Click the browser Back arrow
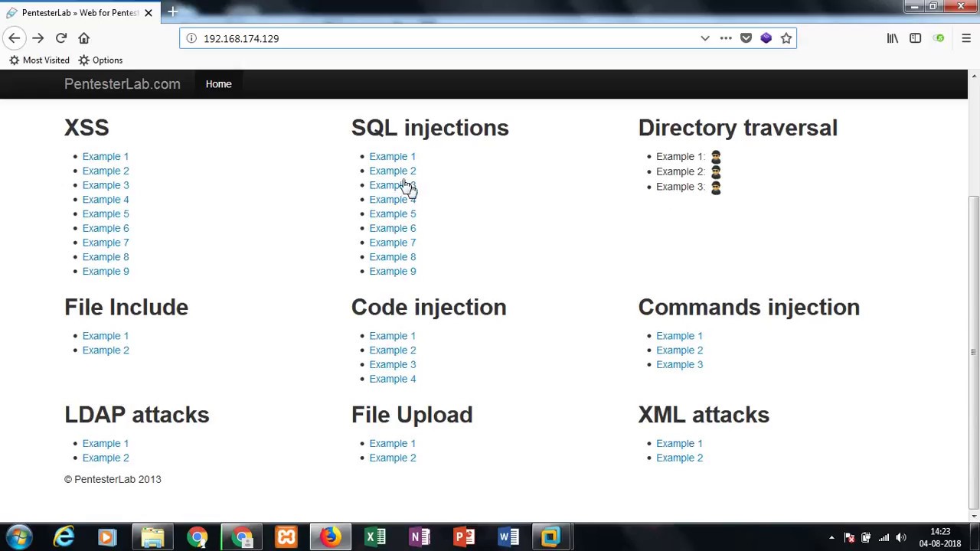This screenshot has width=980, height=551. point(14,38)
